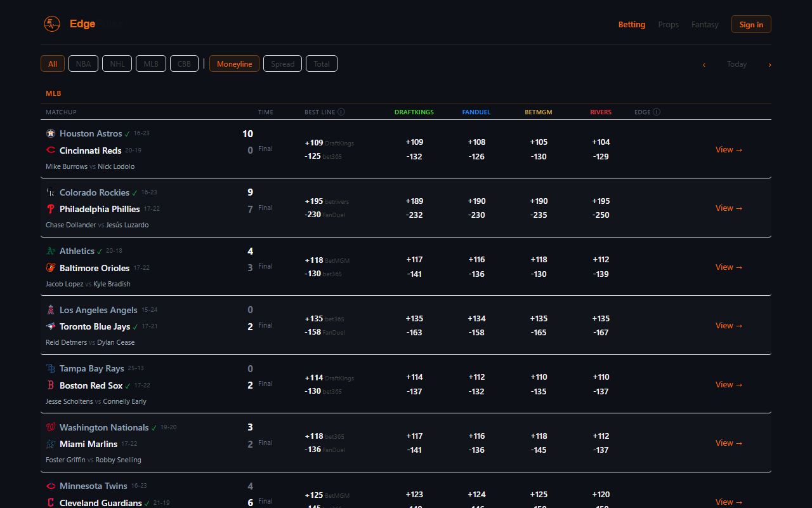Screen dimensions: 812x508
Task: Toggle the MLB league filter
Action: point(151,63)
